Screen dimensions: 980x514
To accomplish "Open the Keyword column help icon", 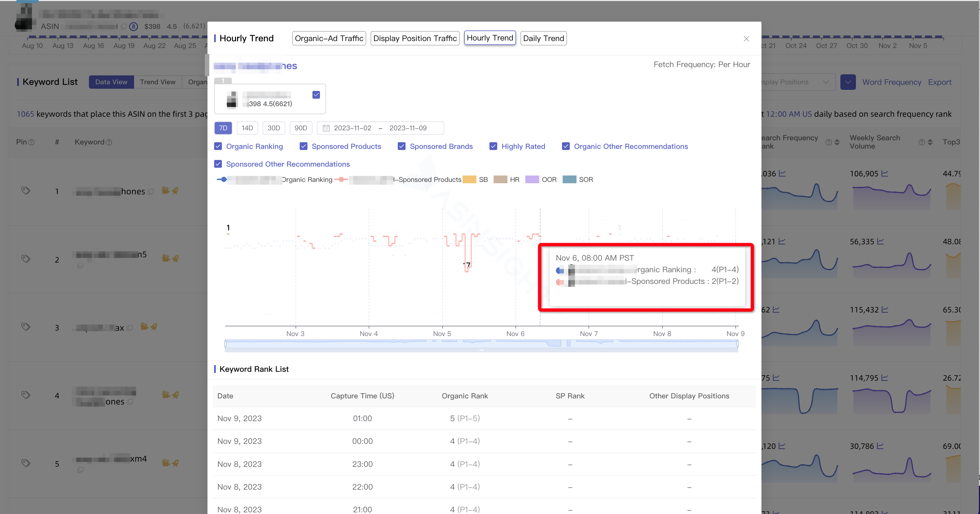I will tap(109, 143).
